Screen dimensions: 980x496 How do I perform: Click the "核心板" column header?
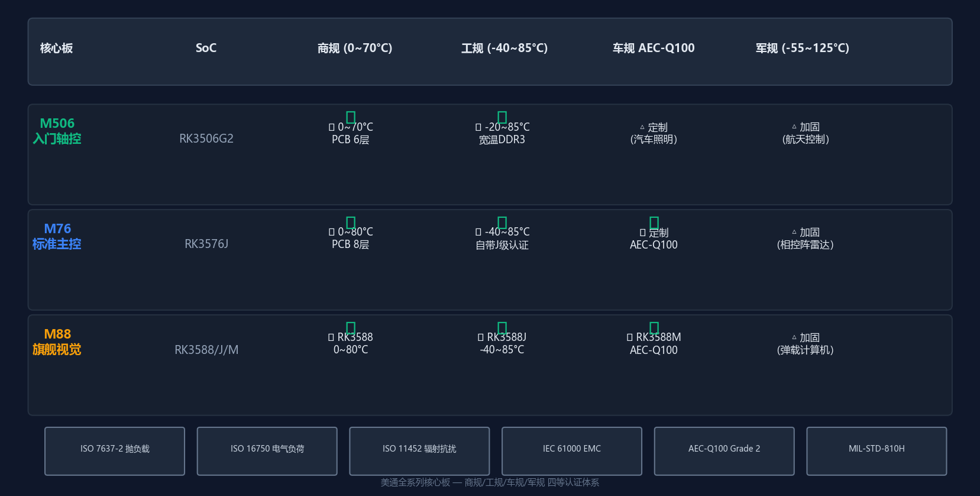(x=57, y=48)
